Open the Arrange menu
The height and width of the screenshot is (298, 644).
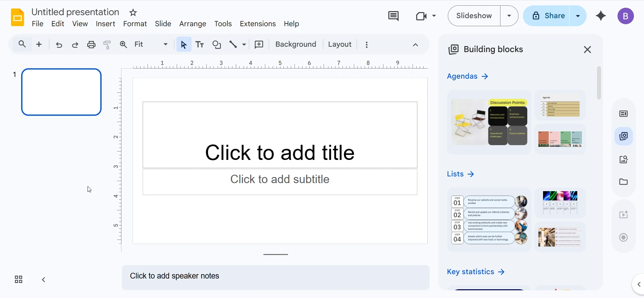(x=193, y=24)
